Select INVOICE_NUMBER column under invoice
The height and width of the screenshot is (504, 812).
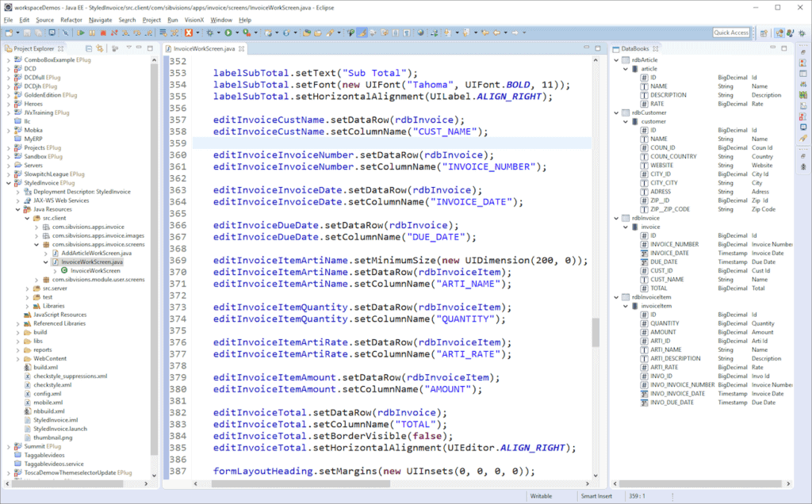[674, 245]
